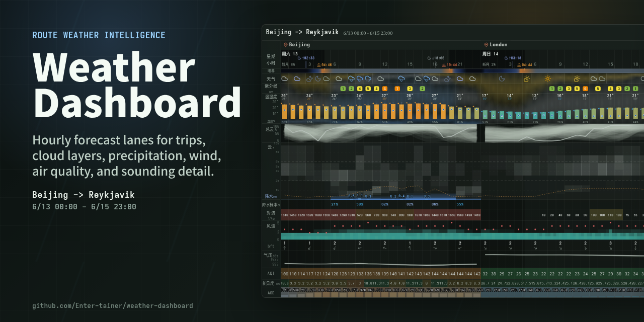Screen dimensions: 644x322
Task: Select the UV index 7 badge for Beijing
Action: click(397, 89)
